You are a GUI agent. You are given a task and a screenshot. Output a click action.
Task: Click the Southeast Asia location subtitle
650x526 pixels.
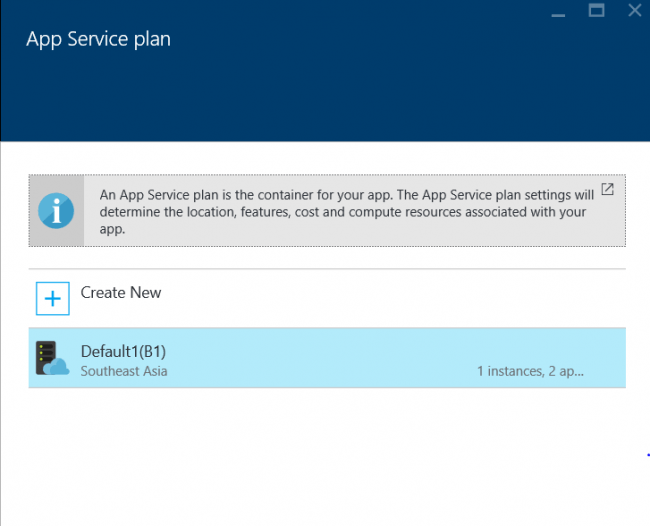click(124, 371)
